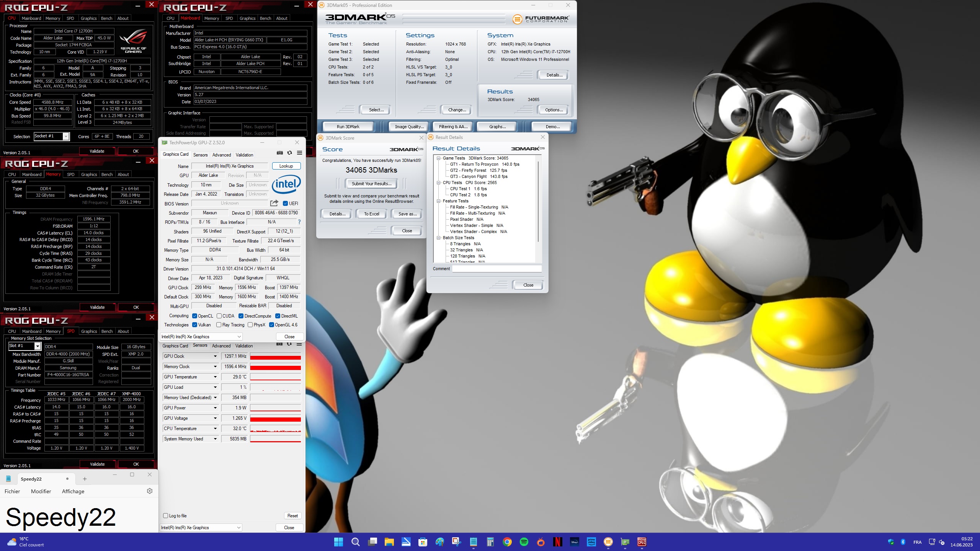Open System Memory Used sensor dropdown
The image size is (980, 551).
[215, 439]
